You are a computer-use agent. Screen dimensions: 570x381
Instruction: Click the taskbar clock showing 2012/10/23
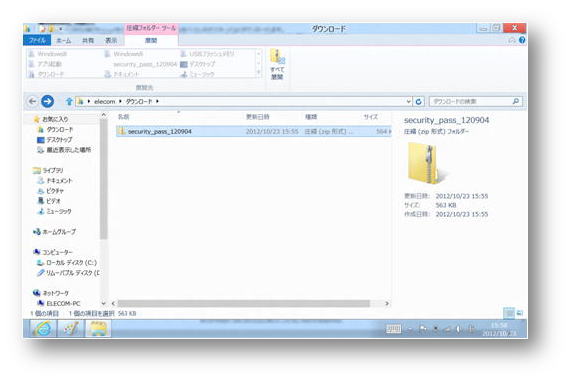point(499,329)
